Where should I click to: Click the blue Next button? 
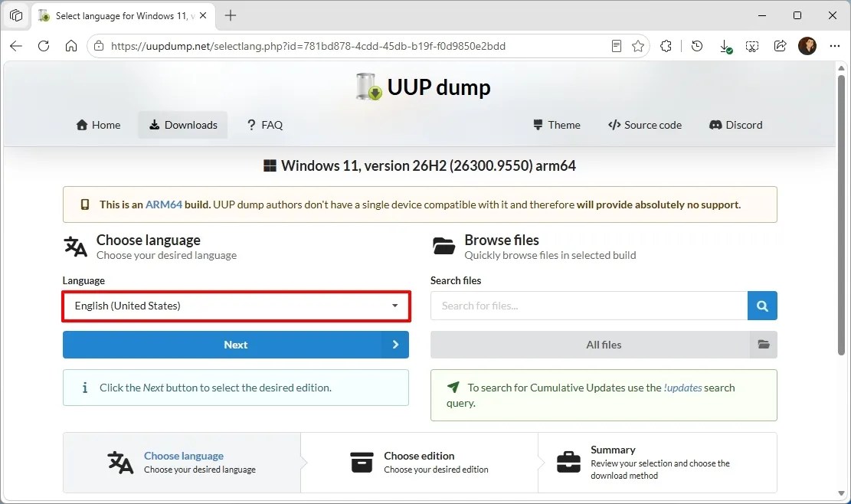click(236, 345)
